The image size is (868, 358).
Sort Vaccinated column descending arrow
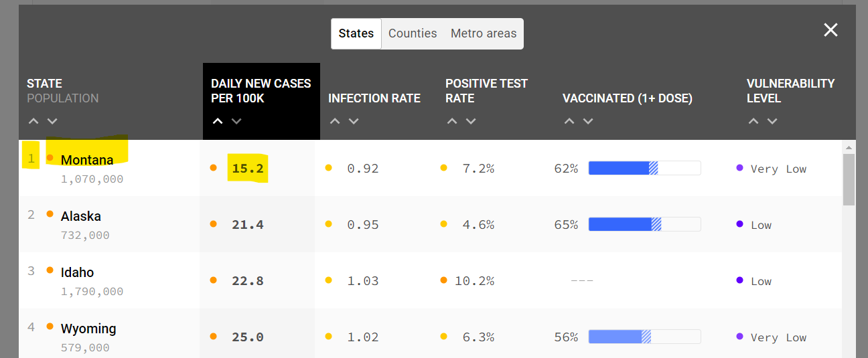click(588, 121)
